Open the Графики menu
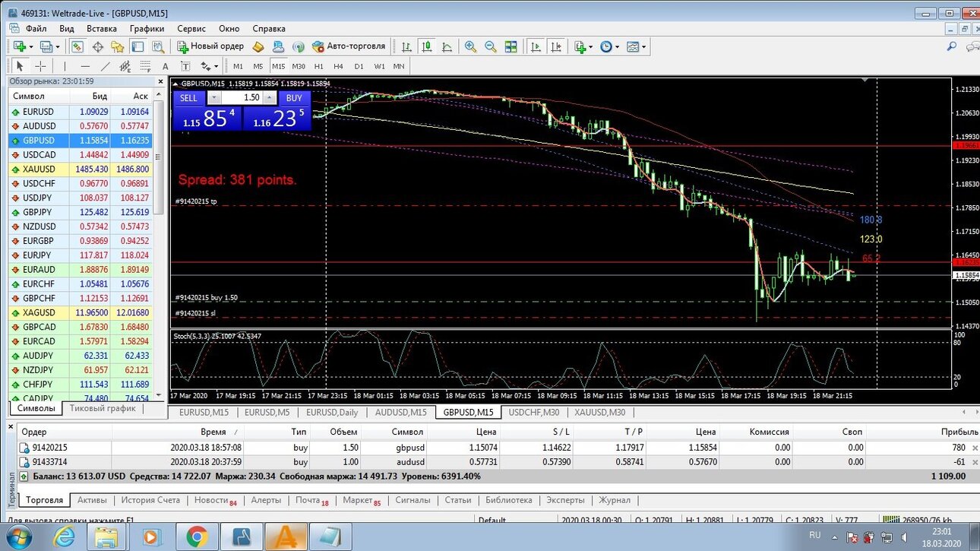The width and height of the screenshot is (980, 551). pyautogui.click(x=147, y=28)
